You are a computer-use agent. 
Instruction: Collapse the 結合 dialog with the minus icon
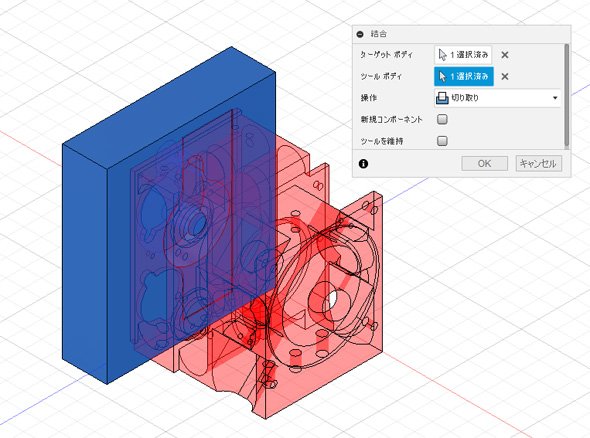click(360, 34)
